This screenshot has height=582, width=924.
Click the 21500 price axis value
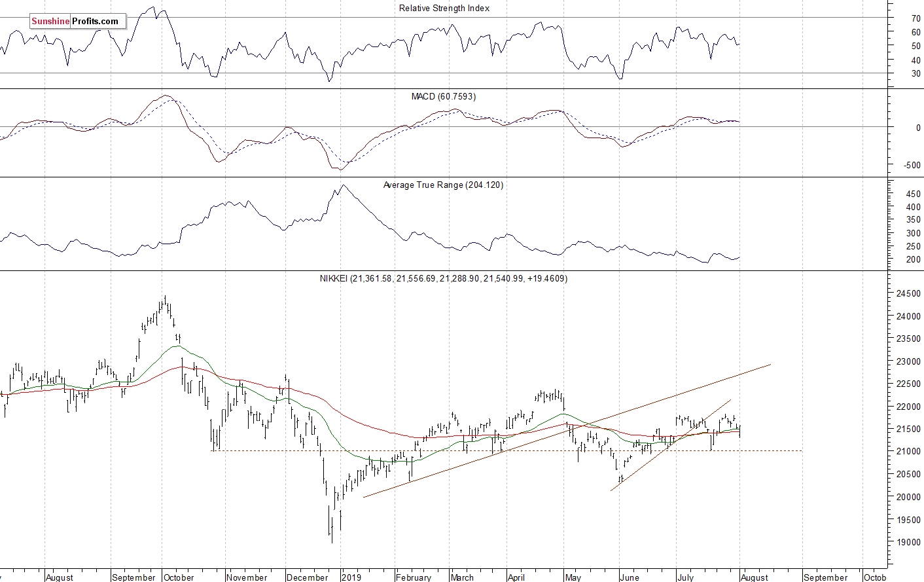coord(908,429)
